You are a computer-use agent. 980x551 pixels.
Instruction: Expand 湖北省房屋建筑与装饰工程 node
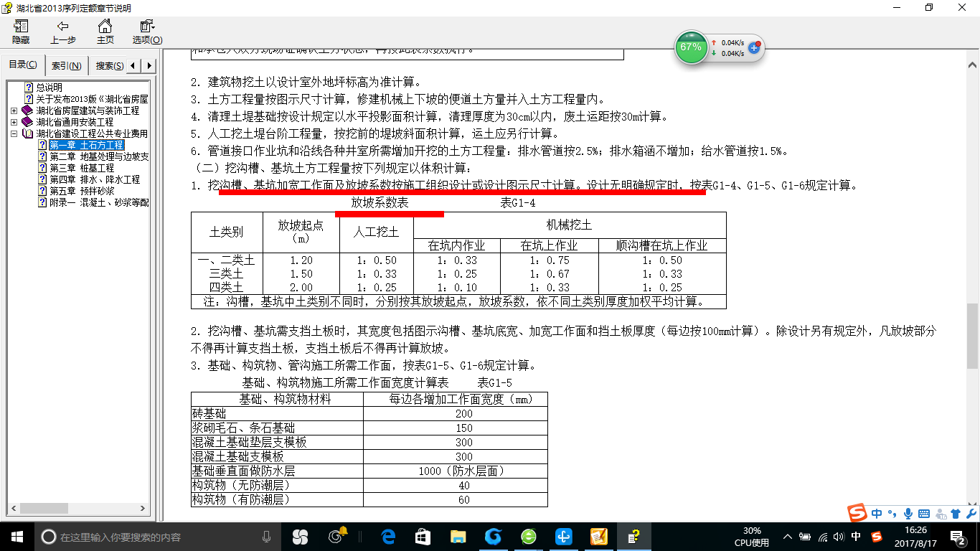14,110
